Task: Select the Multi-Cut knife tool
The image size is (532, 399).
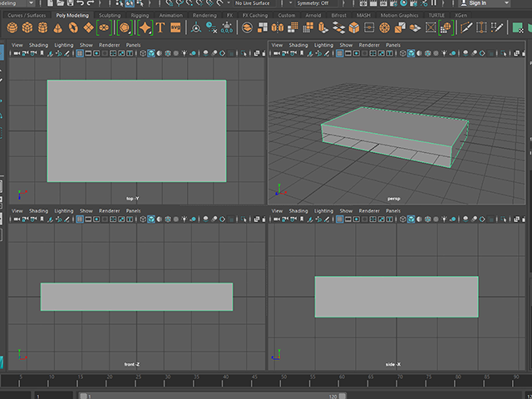Action: 465,27
